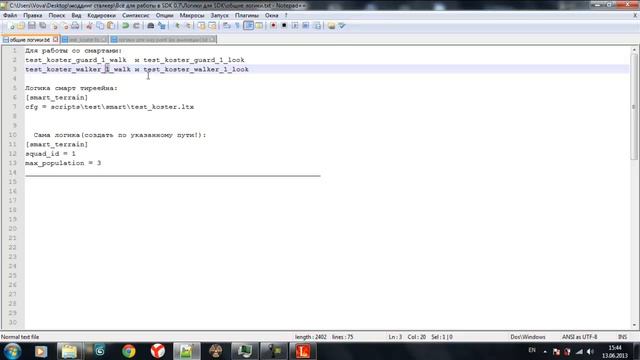
Task: Click the scrollbar down arrow
Action: [x=634, y=325]
